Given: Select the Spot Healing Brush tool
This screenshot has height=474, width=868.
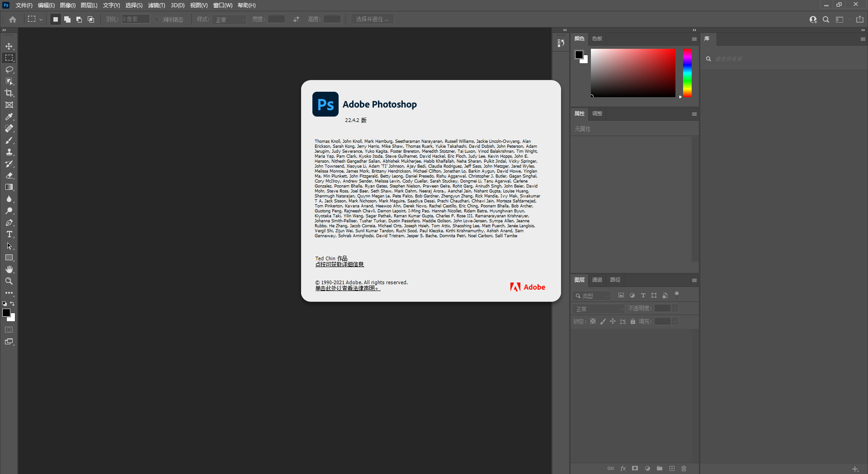Looking at the screenshot, I should [x=9, y=128].
